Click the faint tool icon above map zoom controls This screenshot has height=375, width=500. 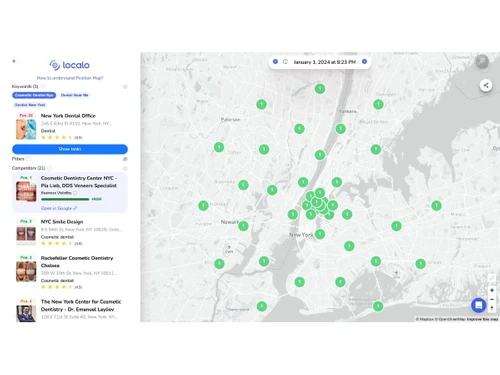[x=492, y=278]
